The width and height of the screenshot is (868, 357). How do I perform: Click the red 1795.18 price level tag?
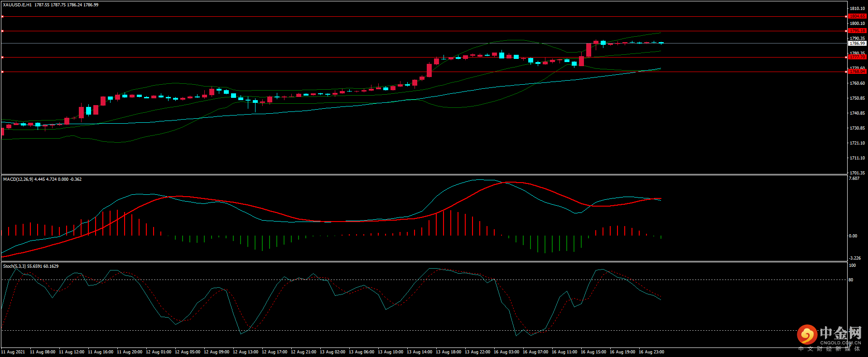point(857,31)
